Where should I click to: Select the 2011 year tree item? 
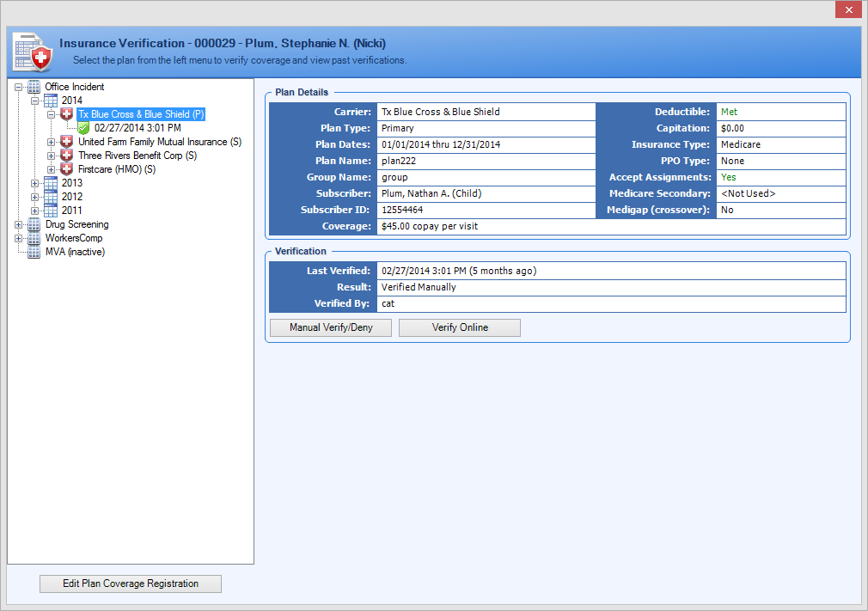coord(72,211)
